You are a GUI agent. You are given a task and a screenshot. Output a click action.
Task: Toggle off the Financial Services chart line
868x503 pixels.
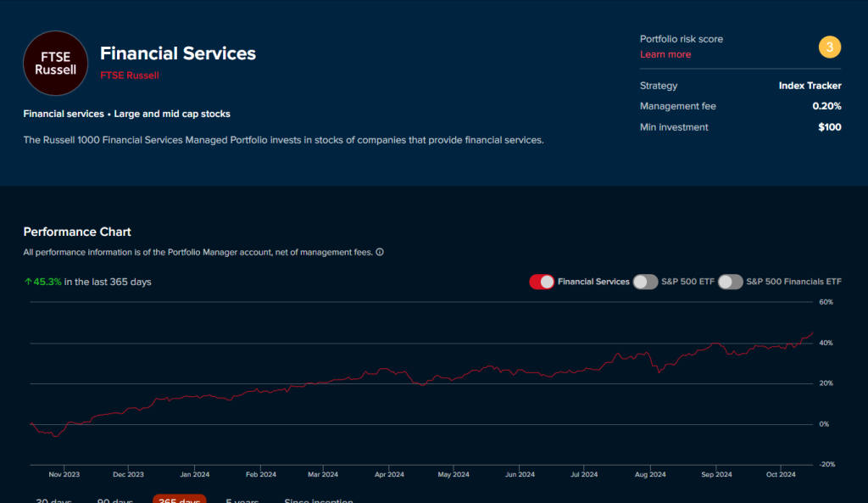click(x=542, y=282)
